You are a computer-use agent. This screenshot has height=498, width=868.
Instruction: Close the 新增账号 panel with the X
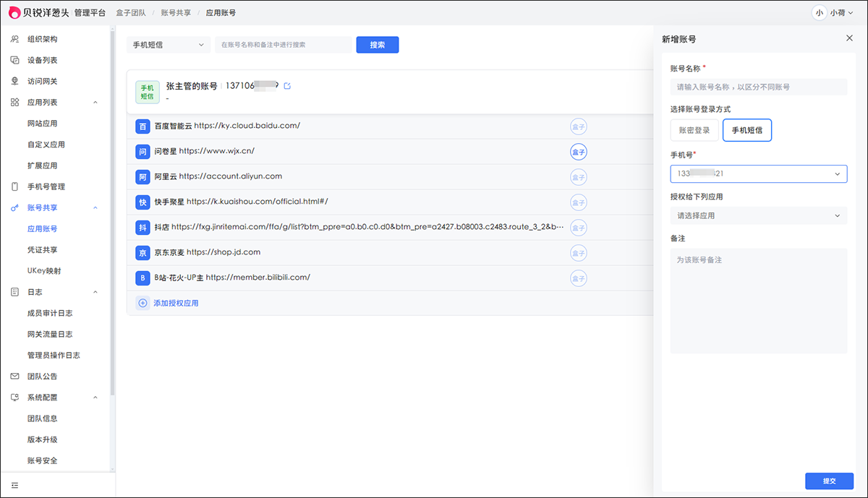(x=849, y=38)
